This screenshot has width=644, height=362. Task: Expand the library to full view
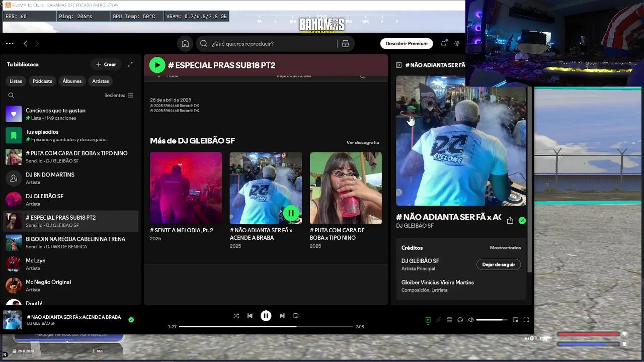pyautogui.click(x=130, y=64)
